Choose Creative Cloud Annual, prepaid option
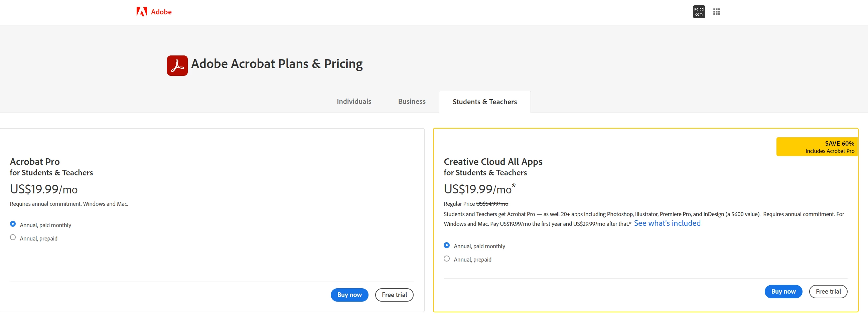Image resolution: width=868 pixels, height=320 pixels. pyautogui.click(x=446, y=259)
